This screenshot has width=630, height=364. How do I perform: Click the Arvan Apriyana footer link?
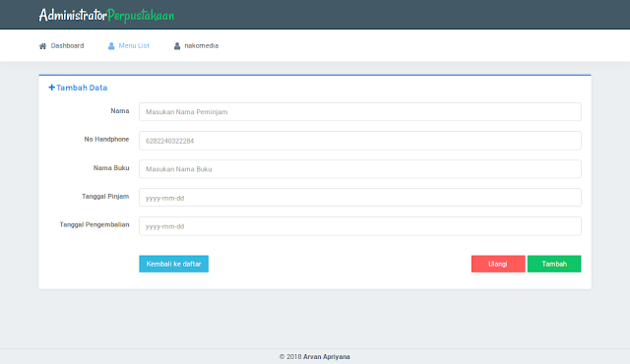pyautogui.click(x=326, y=357)
